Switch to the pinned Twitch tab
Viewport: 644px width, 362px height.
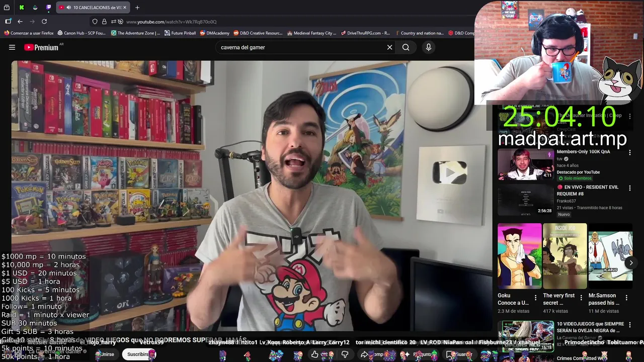tap(48, 8)
